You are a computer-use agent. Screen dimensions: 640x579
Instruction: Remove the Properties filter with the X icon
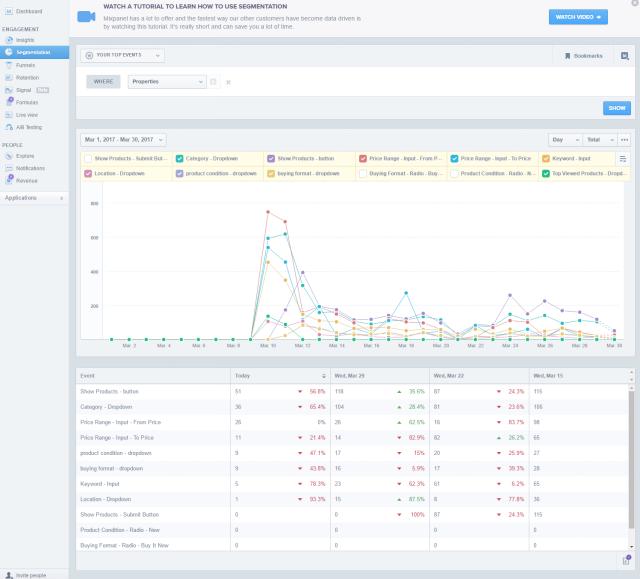tap(228, 82)
